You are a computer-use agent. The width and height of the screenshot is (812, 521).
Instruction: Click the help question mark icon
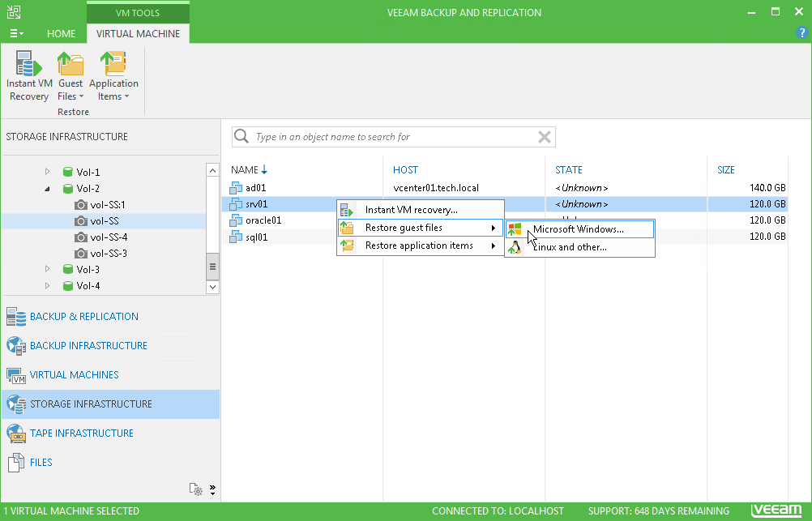coord(801,32)
